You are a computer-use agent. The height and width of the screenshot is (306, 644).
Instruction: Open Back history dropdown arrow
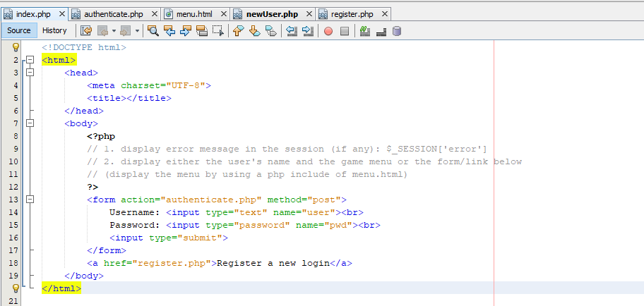[114, 31]
